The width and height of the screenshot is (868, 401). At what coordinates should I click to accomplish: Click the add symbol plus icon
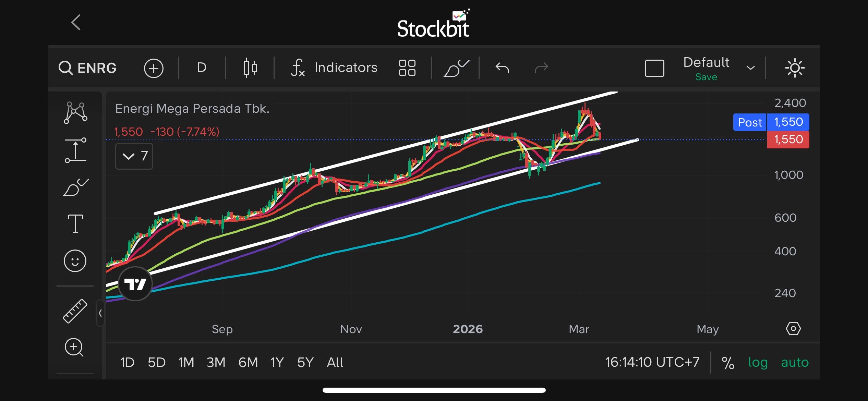click(x=153, y=68)
